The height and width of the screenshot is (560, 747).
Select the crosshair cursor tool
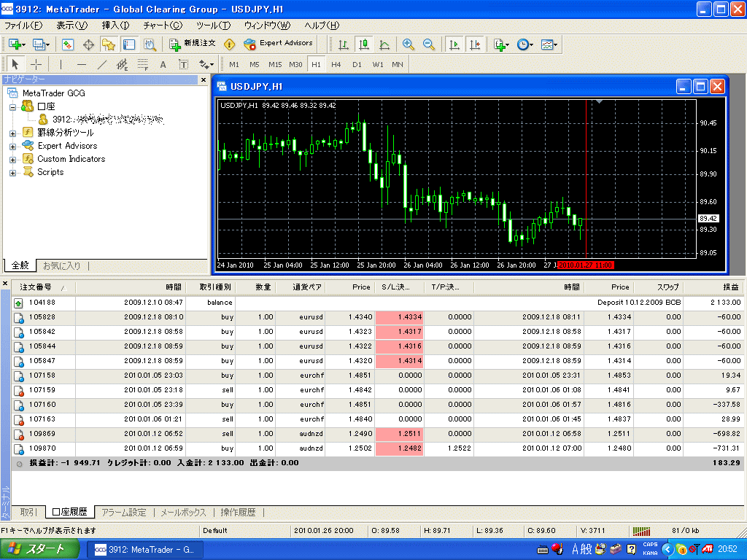(36, 64)
